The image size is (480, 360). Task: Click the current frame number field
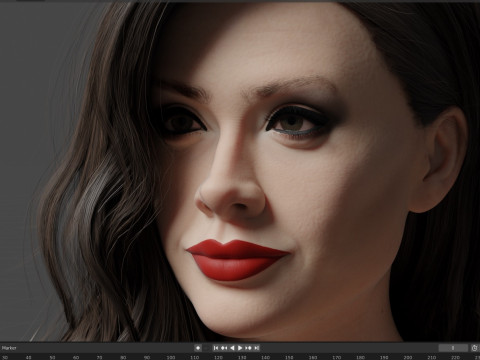pos(453,348)
